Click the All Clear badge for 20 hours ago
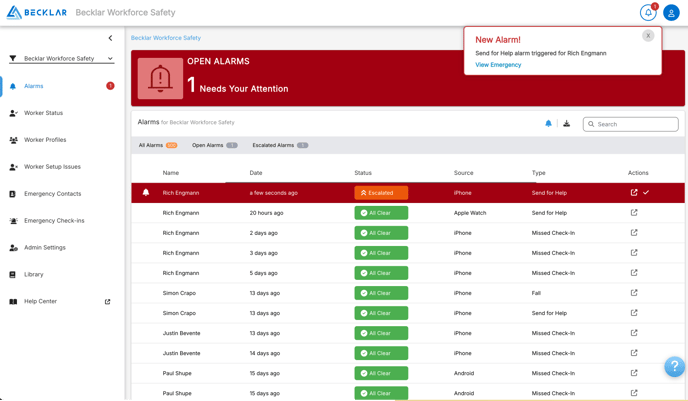Image resolution: width=688 pixels, height=401 pixels. 381,213
